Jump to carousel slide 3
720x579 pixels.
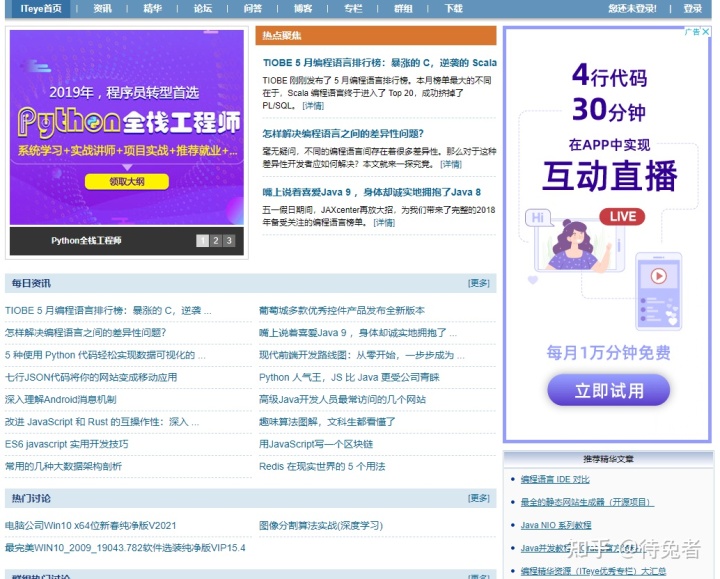click(229, 240)
